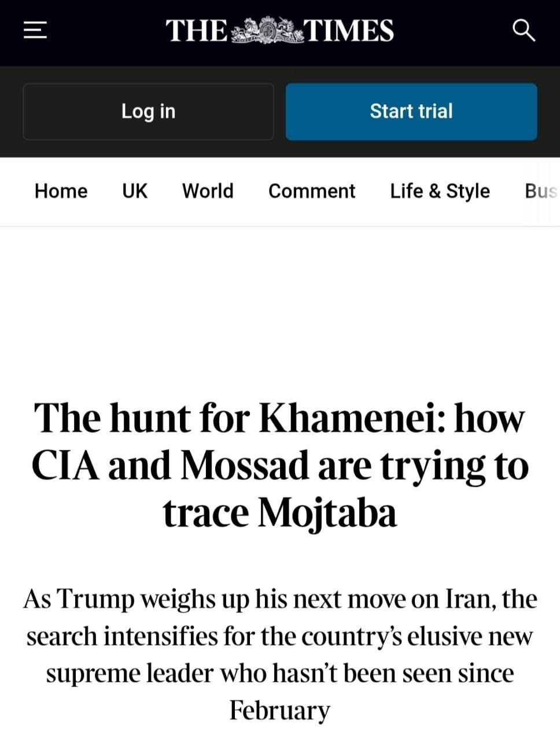The height and width of the screenshot is (741, 560).
Task: Click the word February in the standfirst
Action: [x=280, y=710]
